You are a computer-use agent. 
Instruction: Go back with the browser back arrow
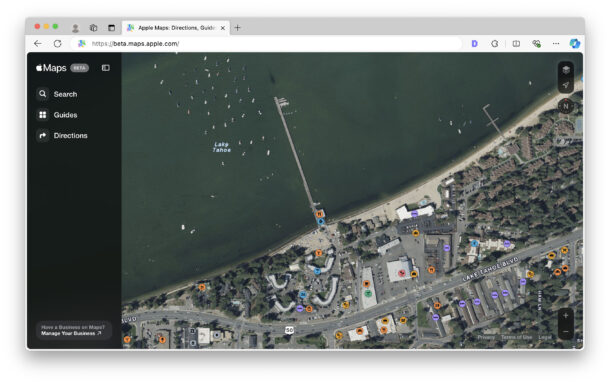(x=38, y=44)
